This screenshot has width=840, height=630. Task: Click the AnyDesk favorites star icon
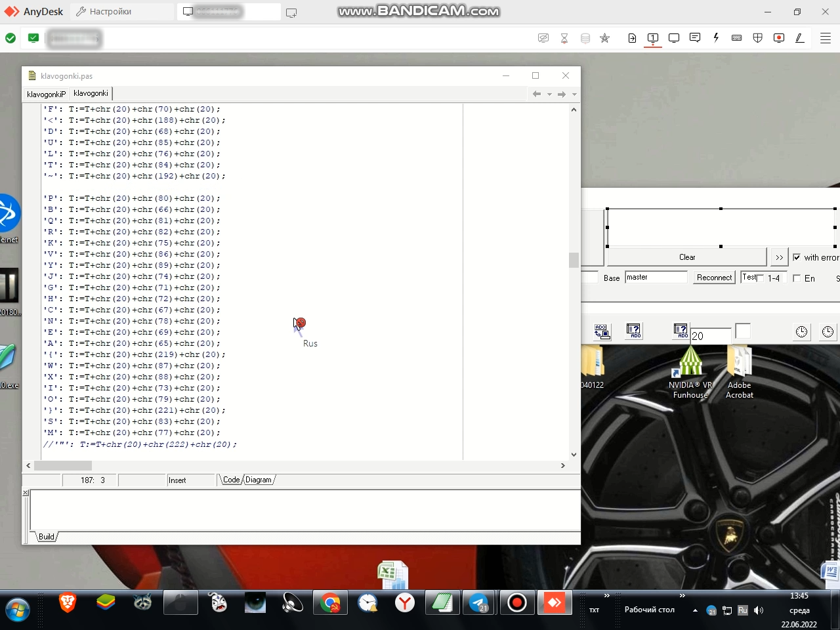coord(605,38)
